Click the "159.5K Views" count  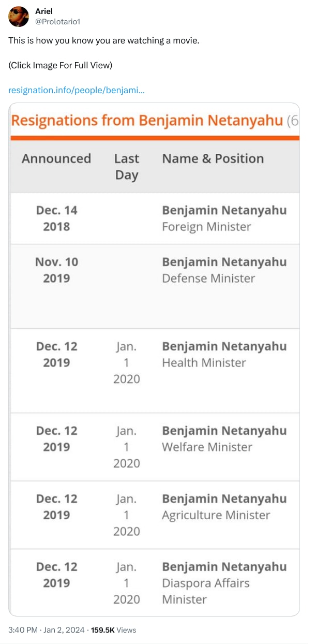tap(113, 630)
